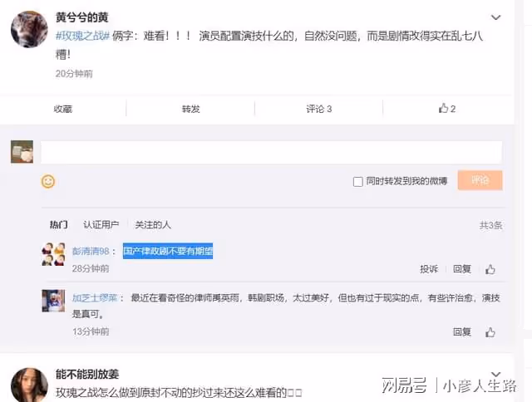The image size is (532, 402).
Task: Check 同时转发到我的微博 checkbox
Action: pos(358,182)
